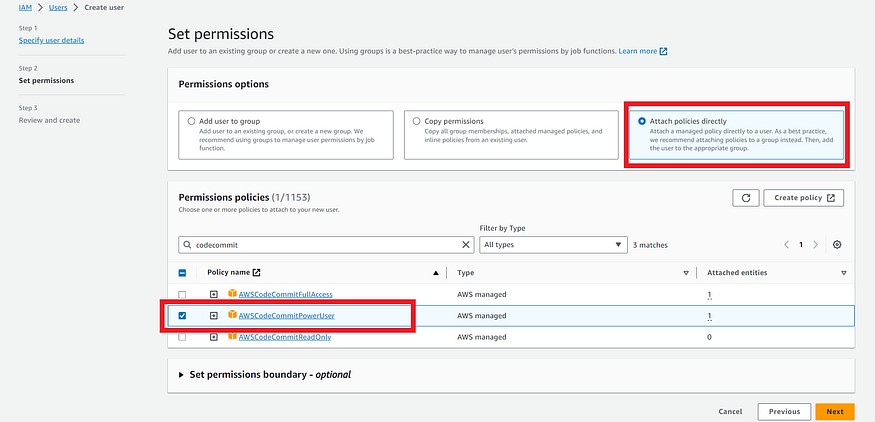Click the Cancel button
This screenshot has width=875, height=422.
(730, 411)
